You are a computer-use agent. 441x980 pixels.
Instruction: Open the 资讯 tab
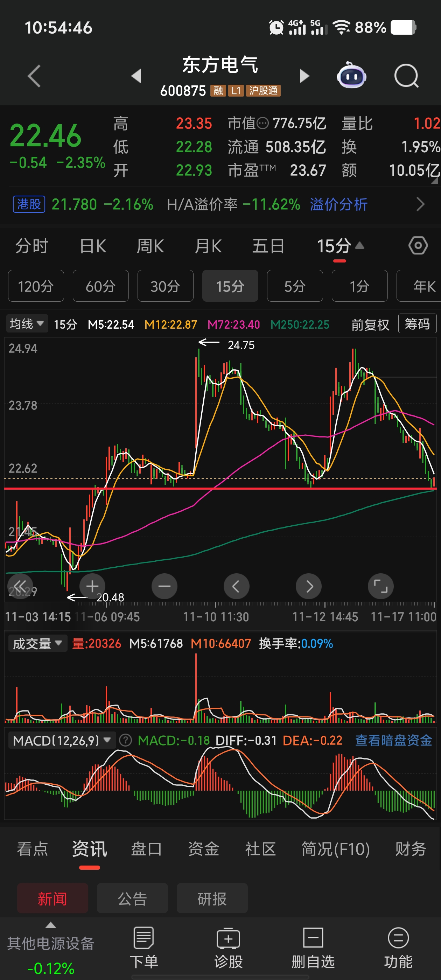click(x=89, y=849)
